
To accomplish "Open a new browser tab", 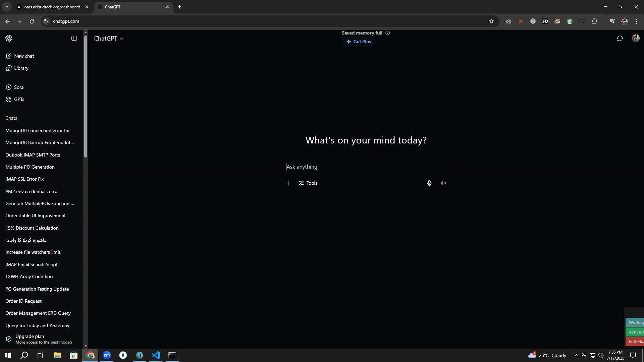I will click(x=179, y=7).
